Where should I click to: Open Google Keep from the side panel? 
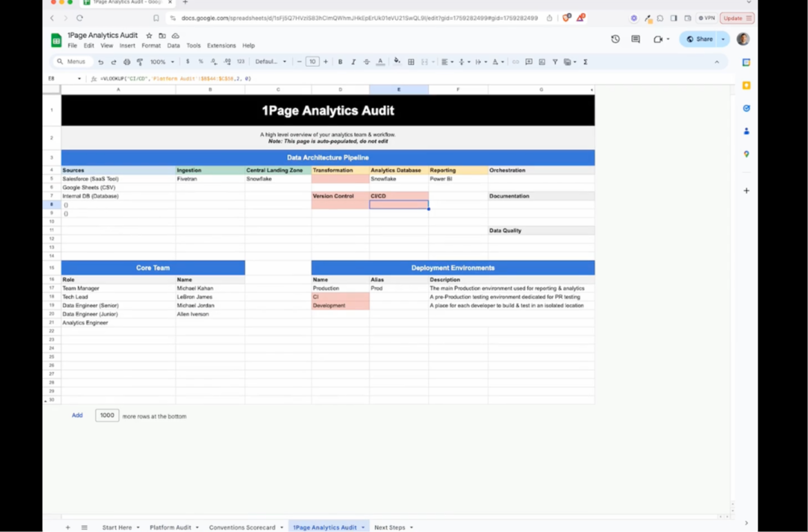click(746, 85)
